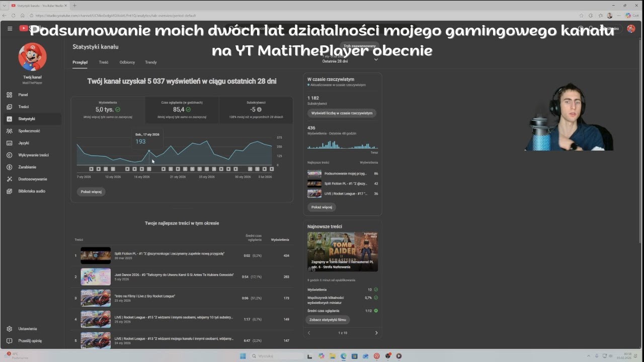Click the red YouTube Studio logo
Screen dimensions: 644x362
(24, 29)
